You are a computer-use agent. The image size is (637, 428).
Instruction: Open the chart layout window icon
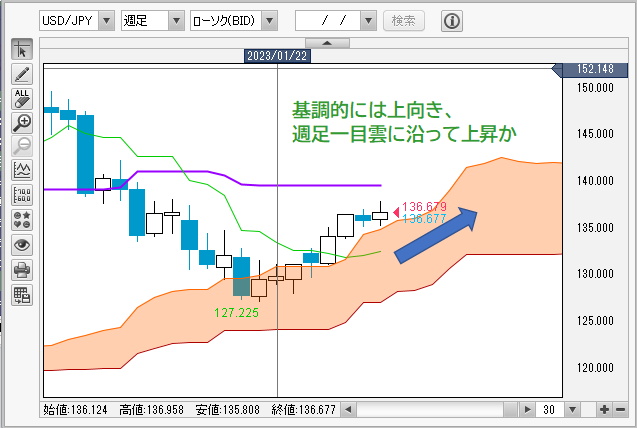point(22,295)
